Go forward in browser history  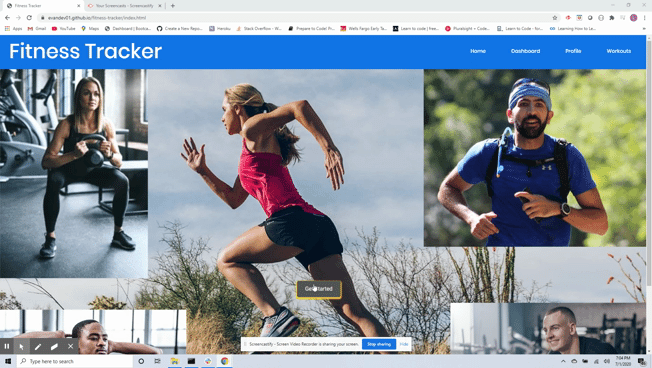[x=18, y=18]
